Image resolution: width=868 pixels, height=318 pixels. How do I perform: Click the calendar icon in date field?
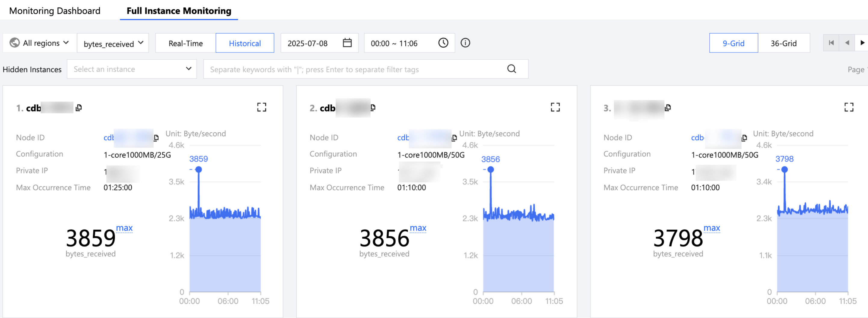[x=347, y=43]
